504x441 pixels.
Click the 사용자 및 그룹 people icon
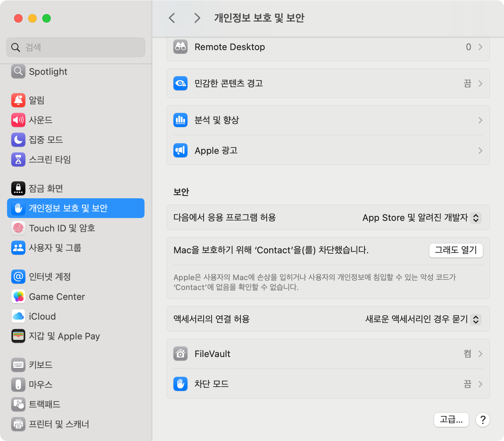tap(18, 248)
